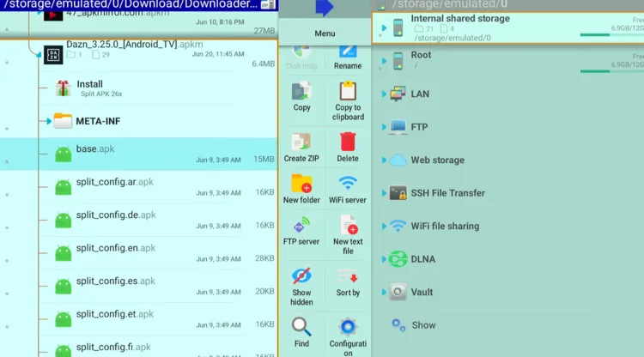Image resolution: width=644 pixels, height=357 pixels.
Task: Delete the selected file
Action: (x=348, y=148)
